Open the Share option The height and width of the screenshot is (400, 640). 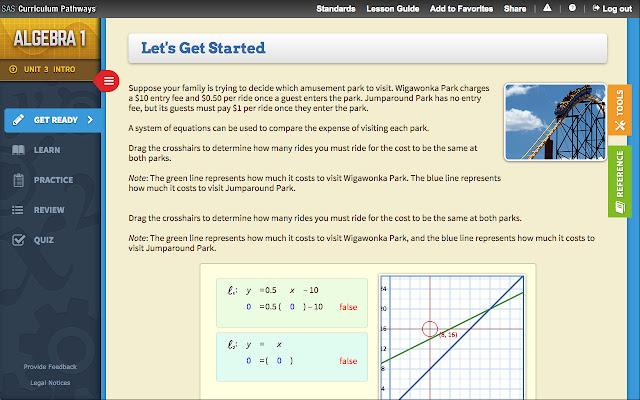coord(515,9)
